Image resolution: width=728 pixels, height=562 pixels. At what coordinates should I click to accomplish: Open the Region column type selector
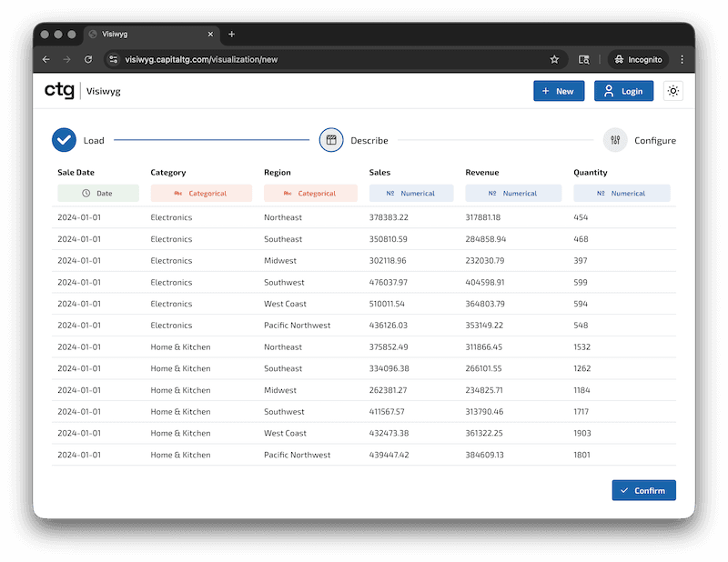pos(310,193)
